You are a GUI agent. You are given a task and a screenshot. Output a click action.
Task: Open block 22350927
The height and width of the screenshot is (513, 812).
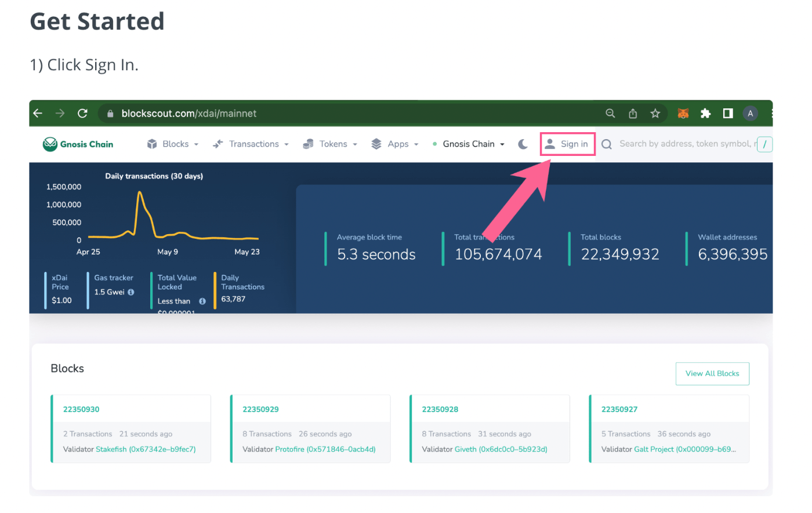point(619,410)
